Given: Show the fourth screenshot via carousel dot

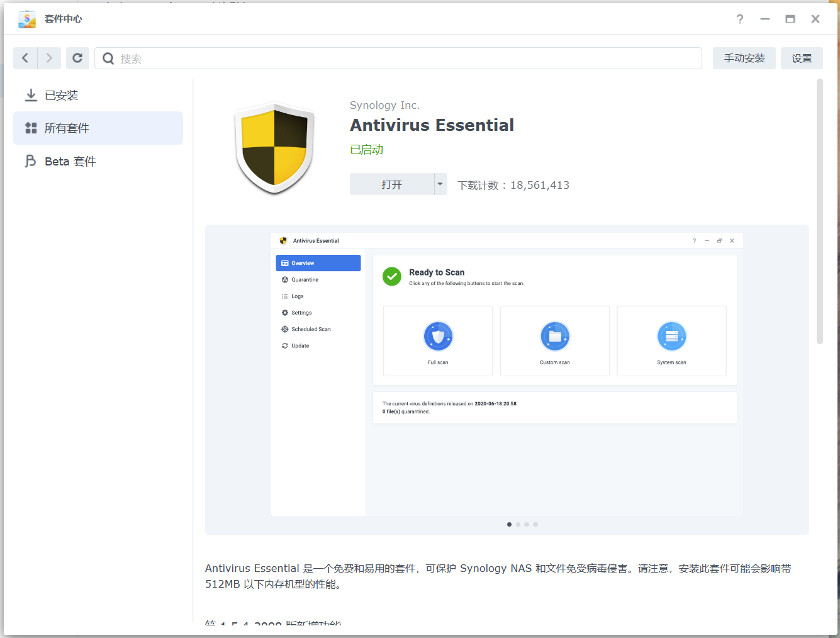Looking at the screenshot, I should tap(535, 524).
